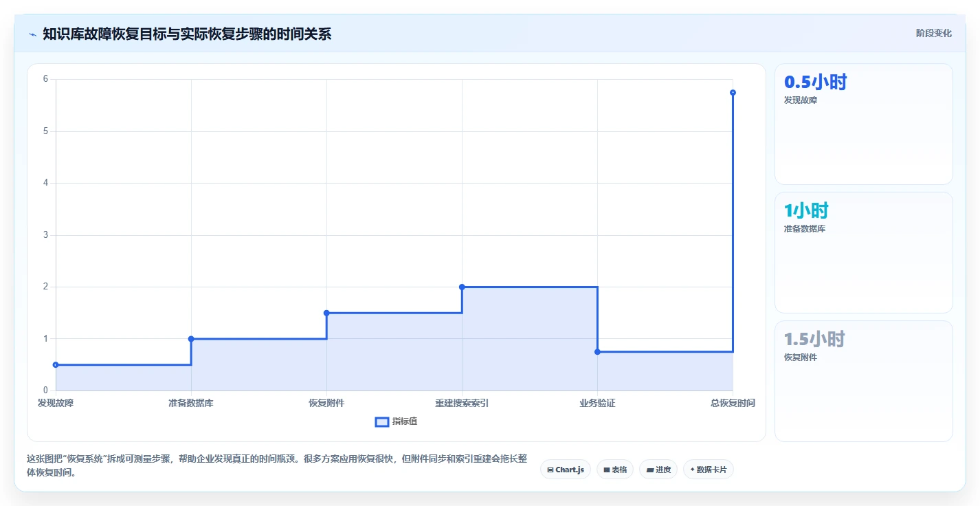Click the lightning icon before the title
The width and height of the screenshot is (980, 506).
(33, 34)
